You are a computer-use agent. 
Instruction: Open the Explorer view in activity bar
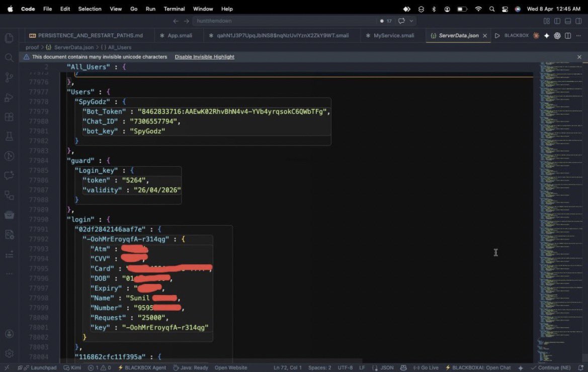(x=9, y=38)
